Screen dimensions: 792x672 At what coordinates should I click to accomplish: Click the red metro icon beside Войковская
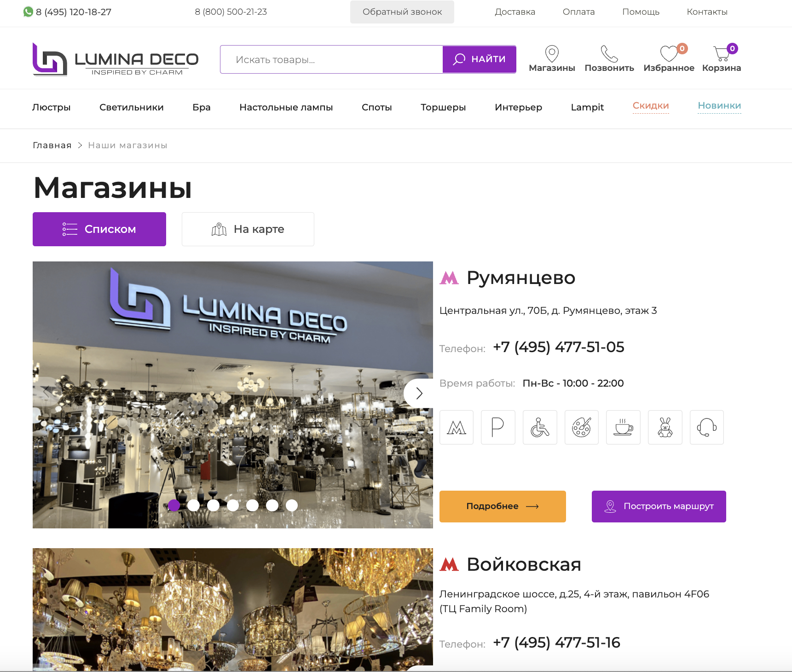tap(449, 564)
